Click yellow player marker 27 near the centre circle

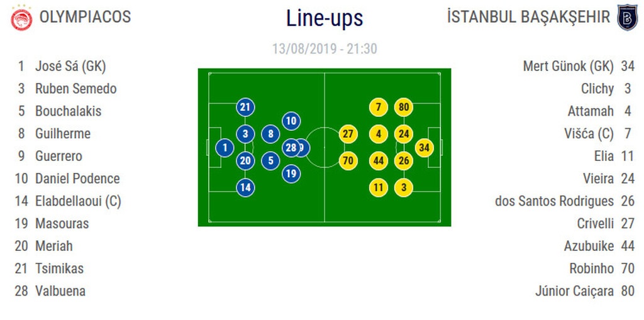pos(348,134)
